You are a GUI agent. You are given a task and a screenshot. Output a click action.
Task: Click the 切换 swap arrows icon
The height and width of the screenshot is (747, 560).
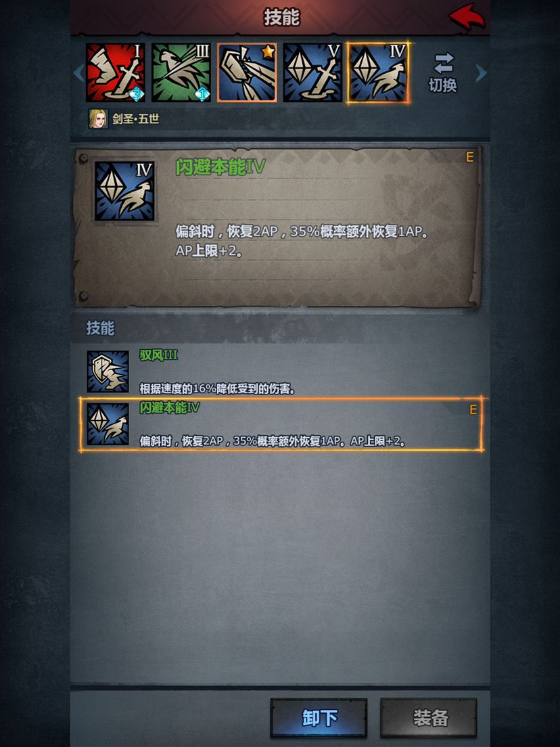point(444,63)
